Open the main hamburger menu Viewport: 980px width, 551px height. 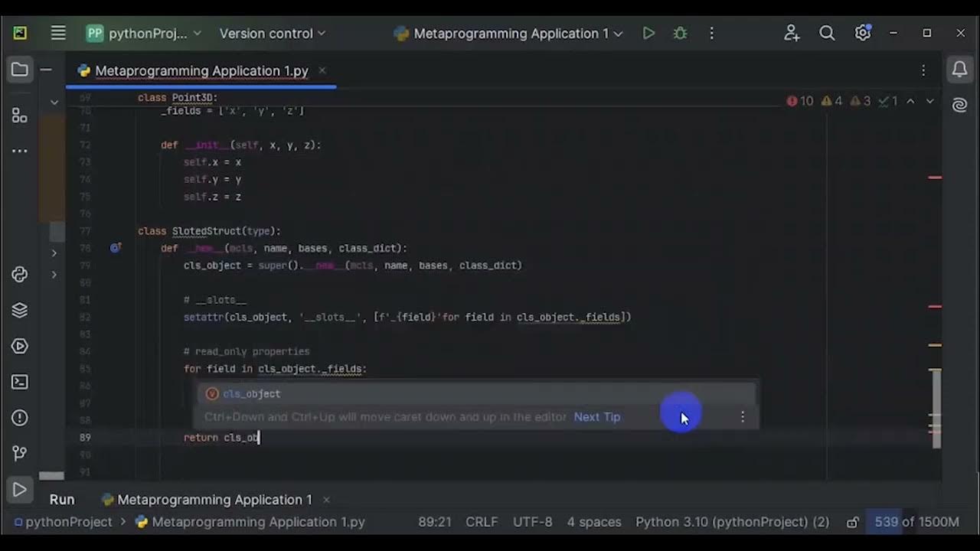click(x=58, y=33)
